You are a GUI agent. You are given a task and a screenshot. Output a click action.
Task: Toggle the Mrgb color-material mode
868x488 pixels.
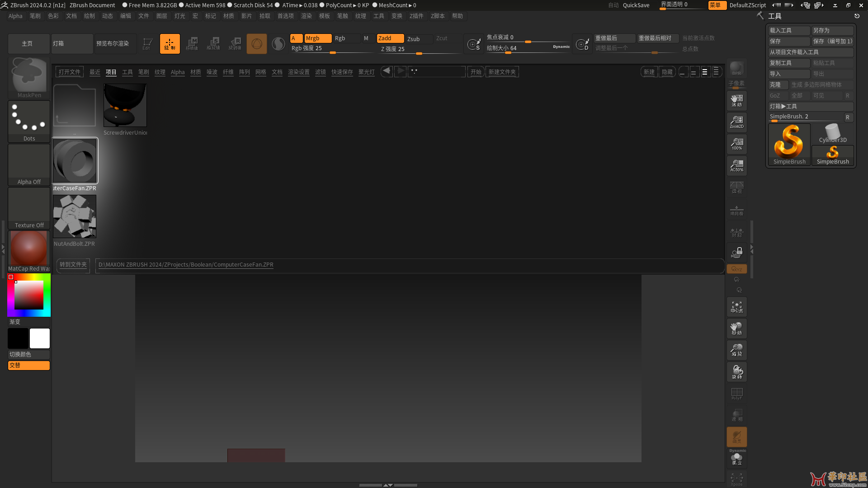[317, 38]
